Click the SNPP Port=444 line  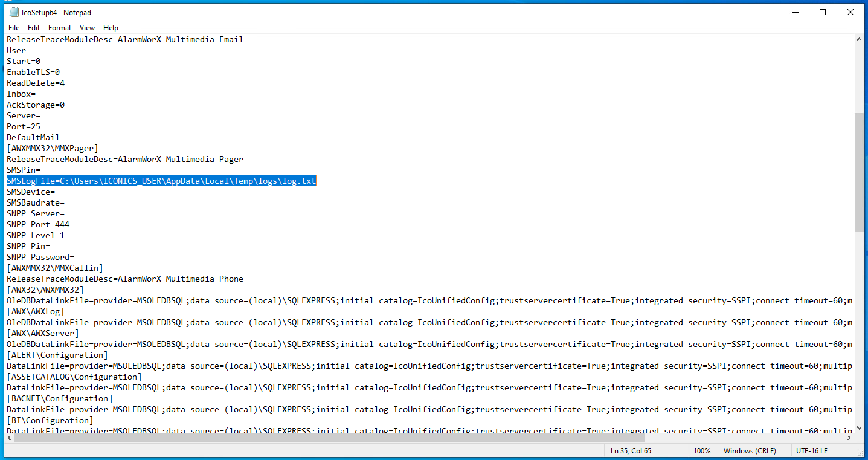coord(38,224)
